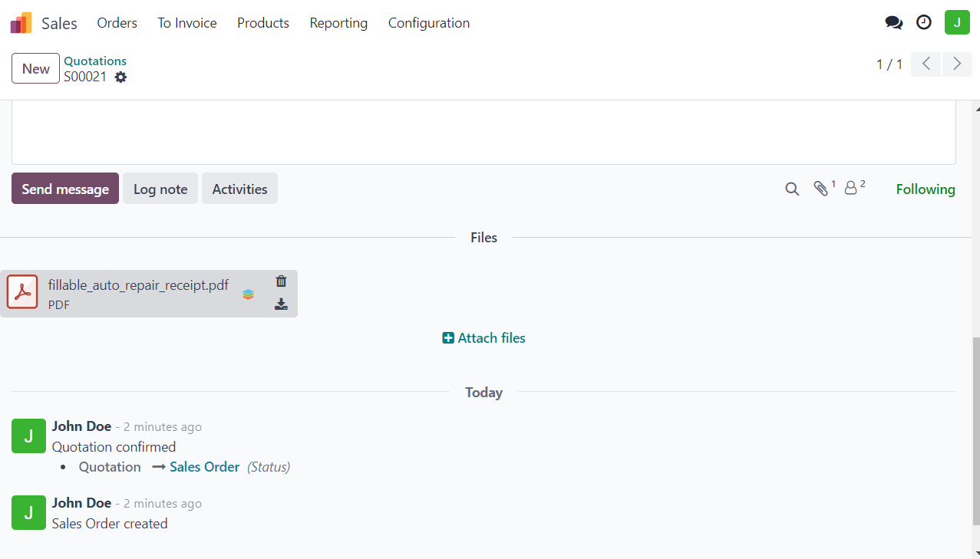Click the Attach files link
Screen dimensions: 980x559
(x=484, y=338)
